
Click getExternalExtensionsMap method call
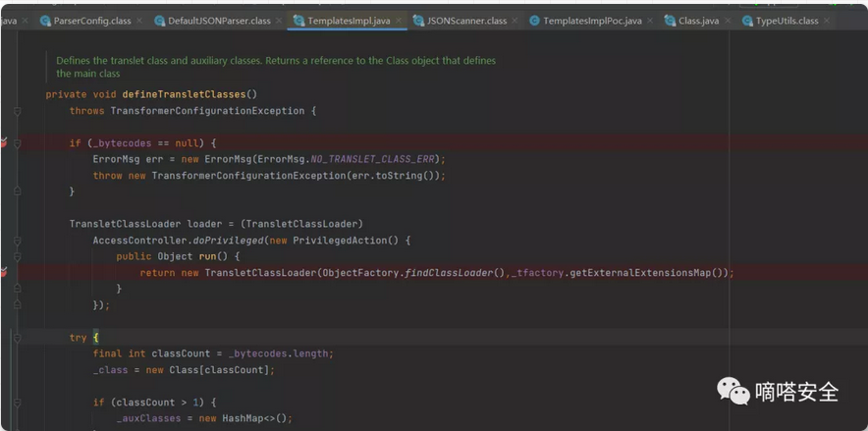[x=639, y=273]
